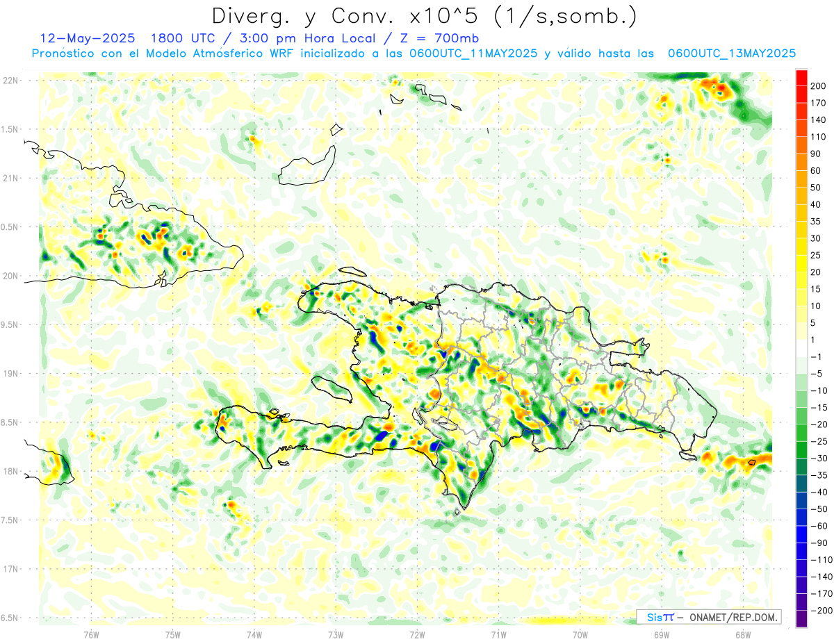The width and height of the screenshot is (834, 644).
Task: Click the positive '170' color bar label
Action: click(819, 104)
